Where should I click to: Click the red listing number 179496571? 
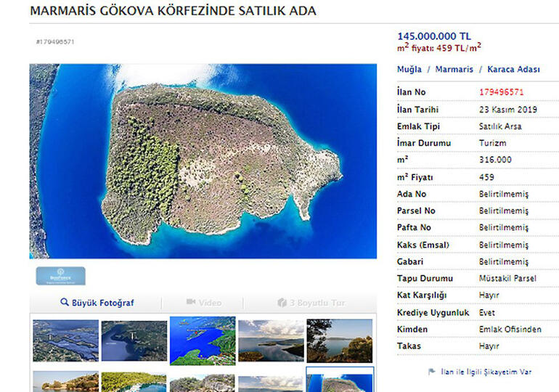pyautogui.click(x=501, y=92)
